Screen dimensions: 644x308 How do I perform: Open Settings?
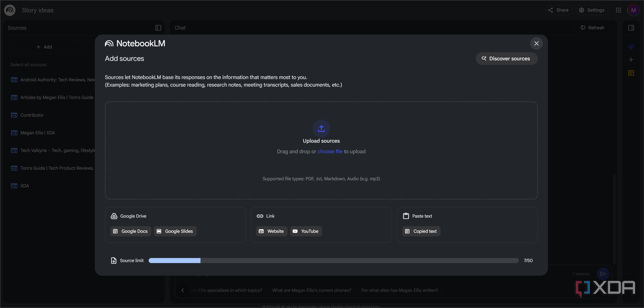[x=592, y=10]
